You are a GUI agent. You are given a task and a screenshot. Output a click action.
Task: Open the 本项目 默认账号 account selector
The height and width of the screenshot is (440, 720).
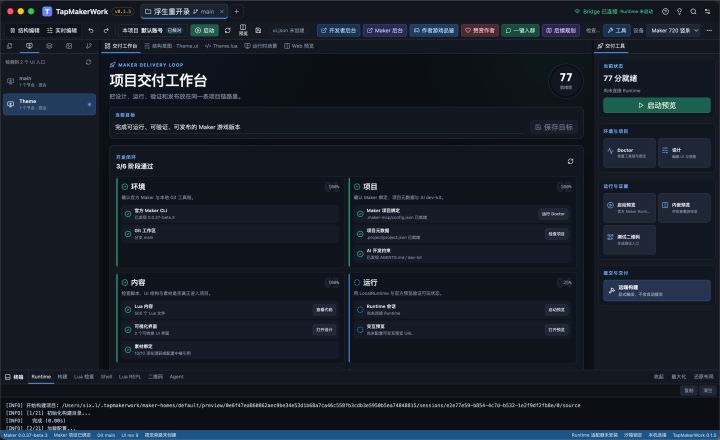pos(152,30)
